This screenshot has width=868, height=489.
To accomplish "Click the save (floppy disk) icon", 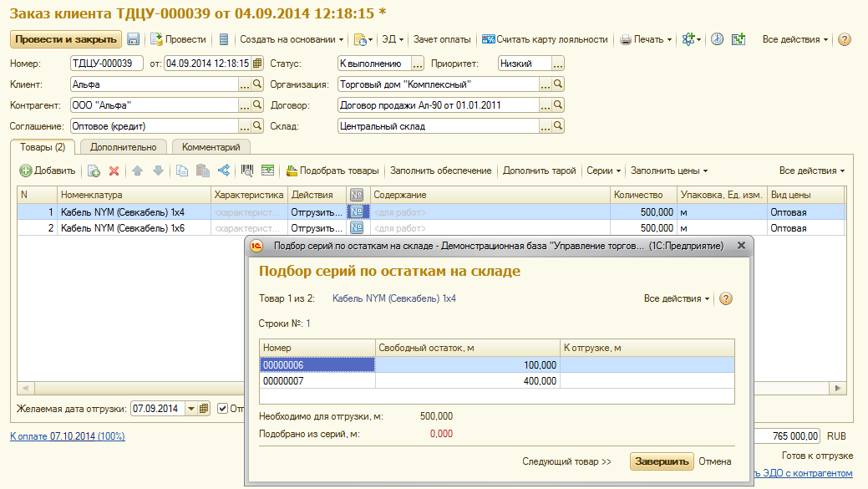I will click(x=133, y=39).
